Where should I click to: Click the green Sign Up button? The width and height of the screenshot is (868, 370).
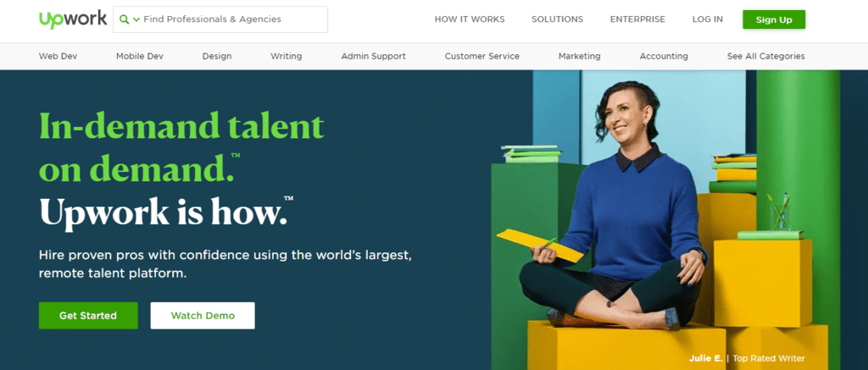tap(774, 19)
